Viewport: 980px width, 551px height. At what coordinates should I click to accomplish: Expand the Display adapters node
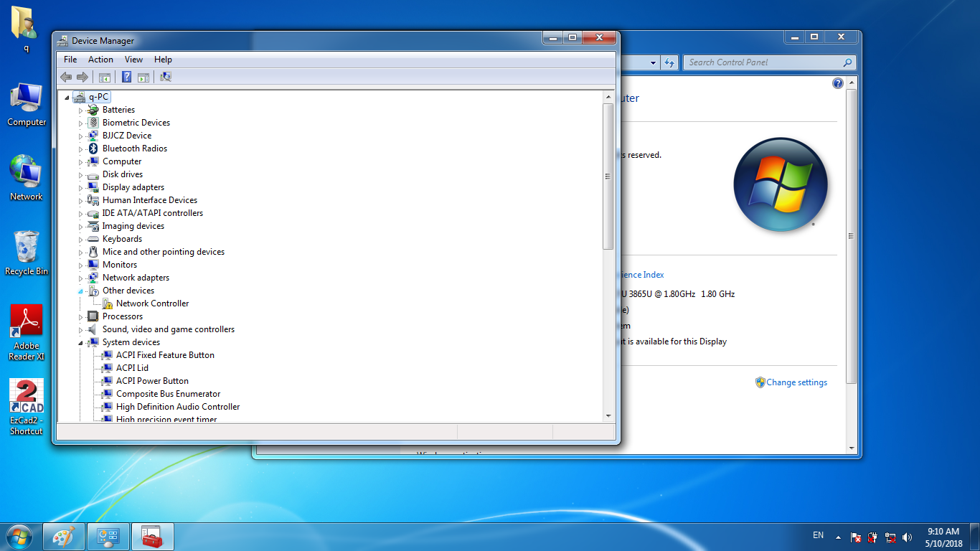click(81, 187)
